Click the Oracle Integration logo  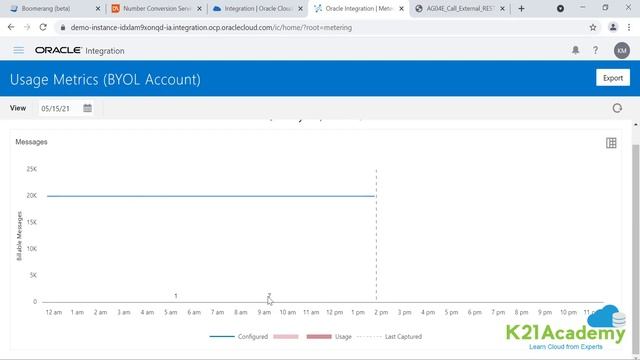click(80, 51)
